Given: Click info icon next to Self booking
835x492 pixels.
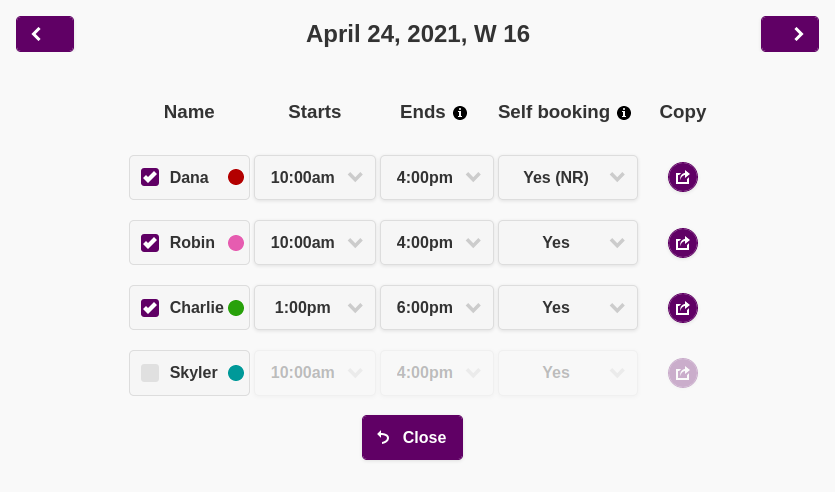Looking at the screenshot, I should pos(624,113).
